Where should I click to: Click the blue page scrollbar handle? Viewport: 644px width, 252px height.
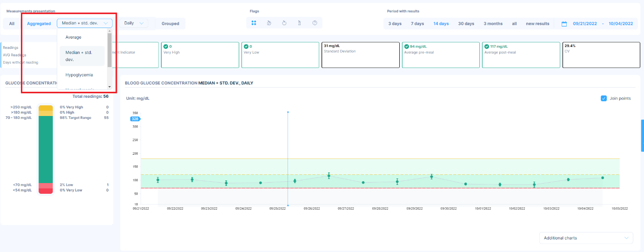(x=643, y=136)
